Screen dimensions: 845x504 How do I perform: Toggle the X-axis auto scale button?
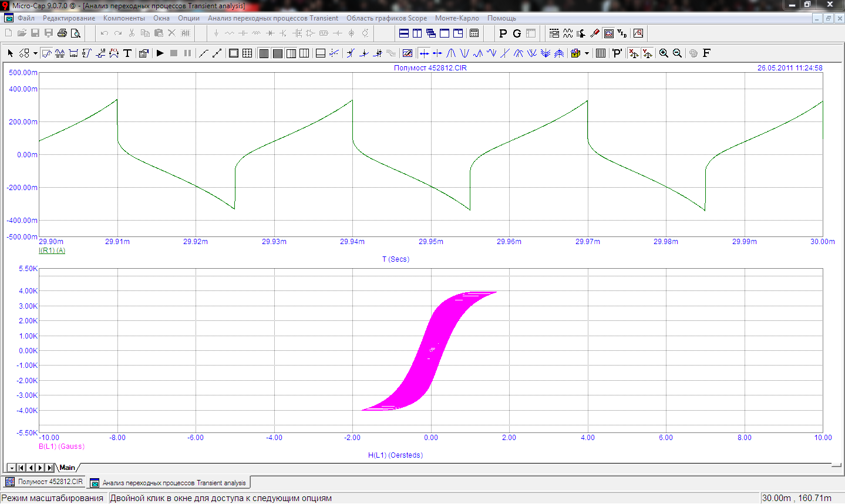[x=633, y=53]
